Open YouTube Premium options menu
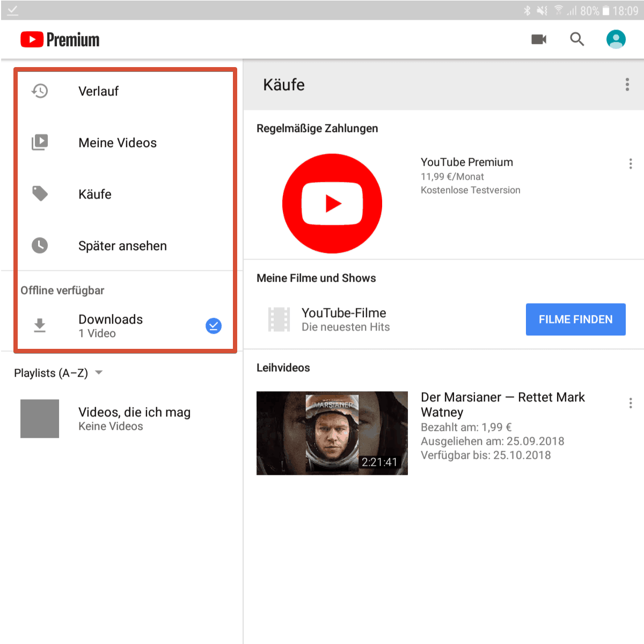644x644 pixels. [x=631, y=164]
